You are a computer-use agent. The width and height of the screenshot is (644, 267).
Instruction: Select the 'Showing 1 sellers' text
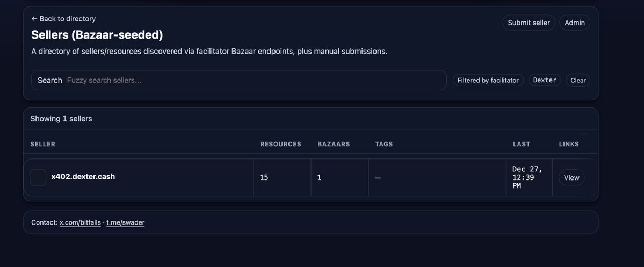tap(61, 119)
